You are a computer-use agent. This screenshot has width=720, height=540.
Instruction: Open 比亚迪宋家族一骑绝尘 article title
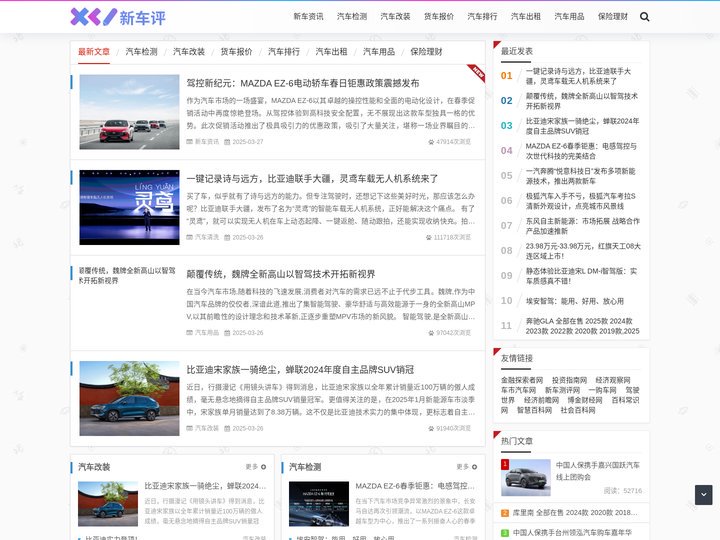(300, 370)
